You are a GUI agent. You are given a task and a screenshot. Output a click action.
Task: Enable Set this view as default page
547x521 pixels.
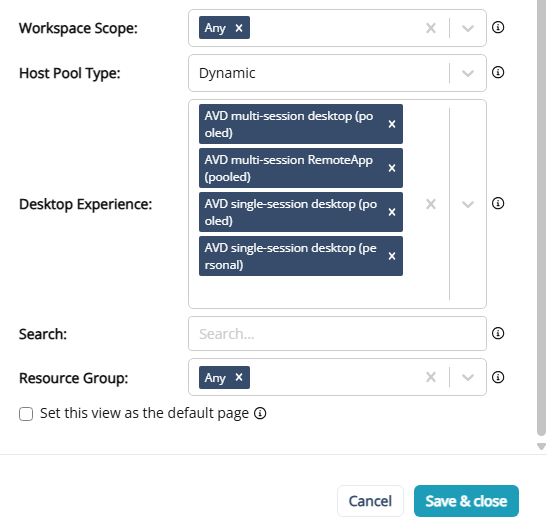pyautogui.click(x=26, y=414)
